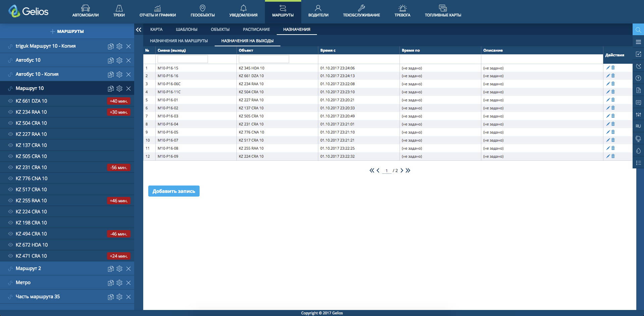Sort table by Объект column header
644x316 pixels.
[246, 50]
